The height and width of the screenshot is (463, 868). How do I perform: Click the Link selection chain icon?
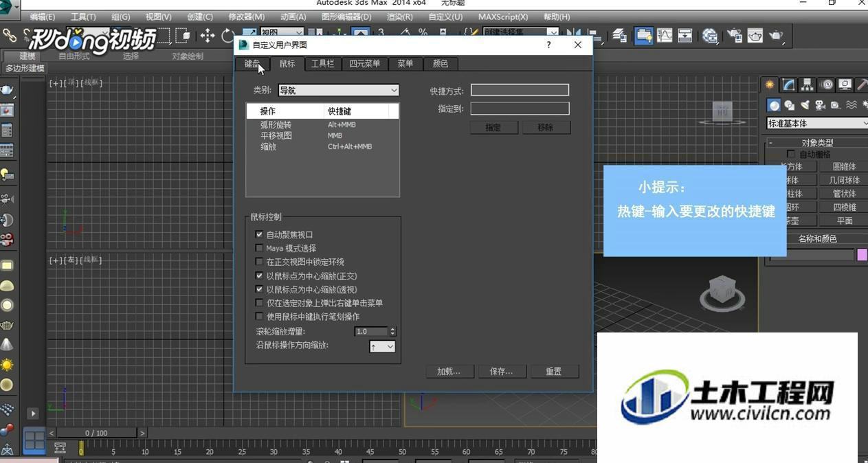click(9, 35)
